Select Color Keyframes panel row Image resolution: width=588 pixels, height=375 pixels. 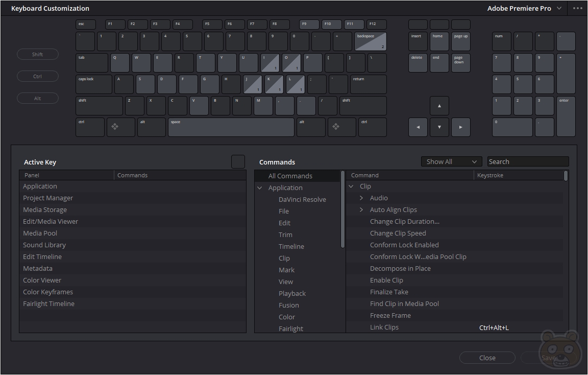(133, 292)
